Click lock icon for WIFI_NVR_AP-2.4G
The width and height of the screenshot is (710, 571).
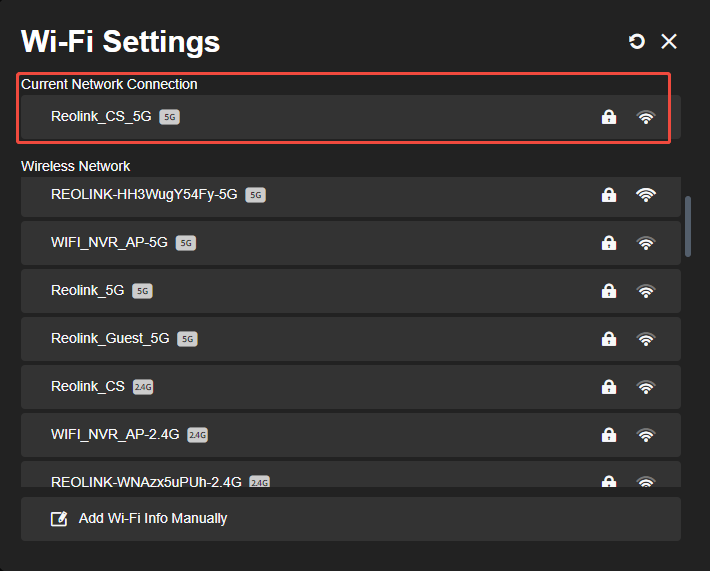point(609,435)
